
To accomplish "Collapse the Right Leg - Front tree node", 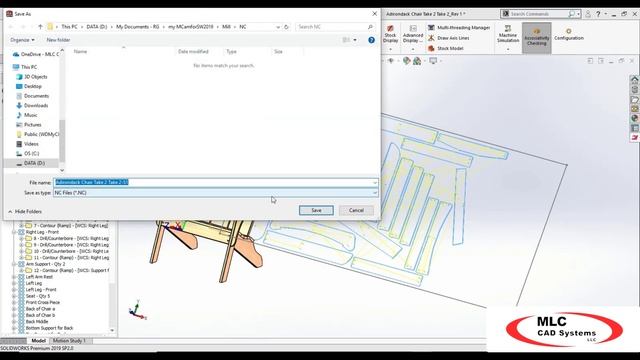I will point(15,232).
